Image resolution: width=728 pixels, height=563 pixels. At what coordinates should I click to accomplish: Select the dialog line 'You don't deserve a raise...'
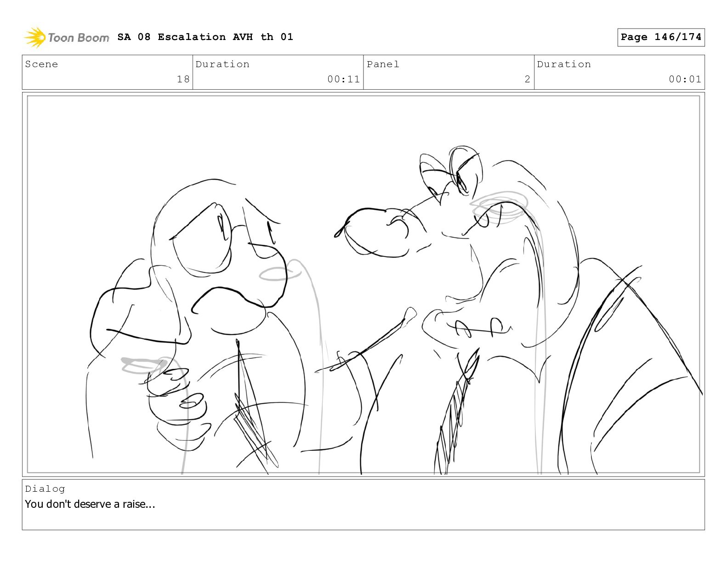pyautogui.click(x=90, y=504)
